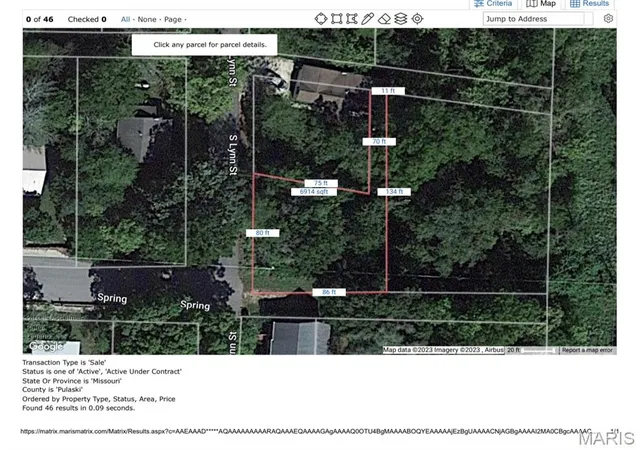Click the 'Found 46 results' text
This screenshot has width=640, height=450.
[78, 408]
